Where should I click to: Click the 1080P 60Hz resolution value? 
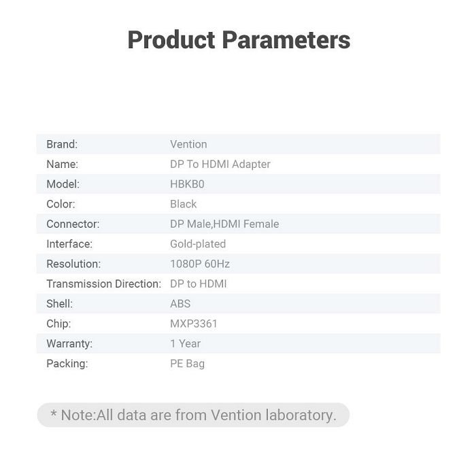click(200, 264)
